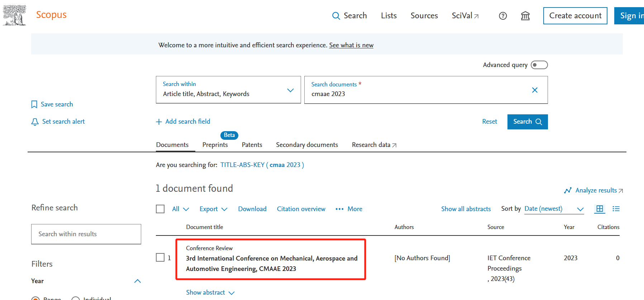Open the Search within field dropdown
Screen dimensions: 644x300
click(228, 90)
